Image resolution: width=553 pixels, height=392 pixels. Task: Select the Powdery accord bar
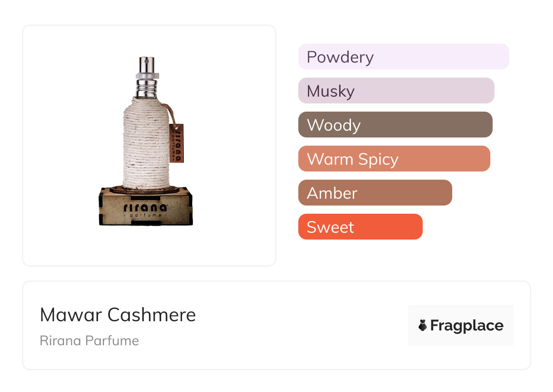pos(403,57)
